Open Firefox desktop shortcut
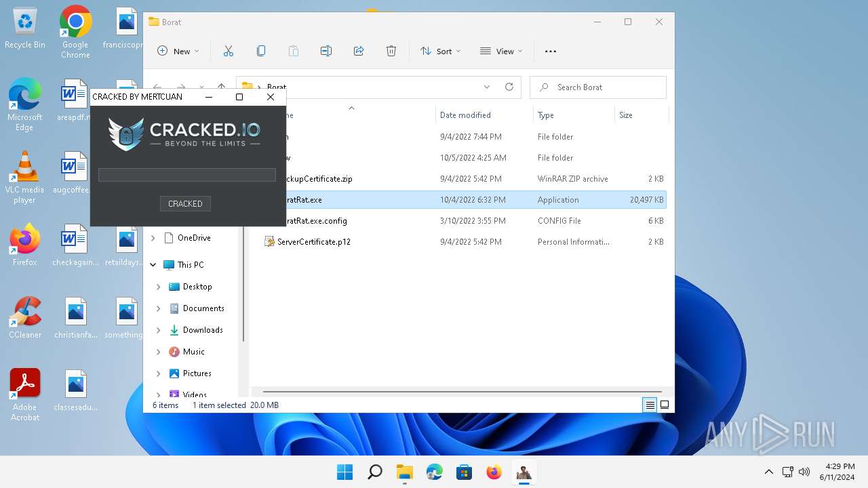The width and height of the screenshot is (868, 488). click(25, 245)
